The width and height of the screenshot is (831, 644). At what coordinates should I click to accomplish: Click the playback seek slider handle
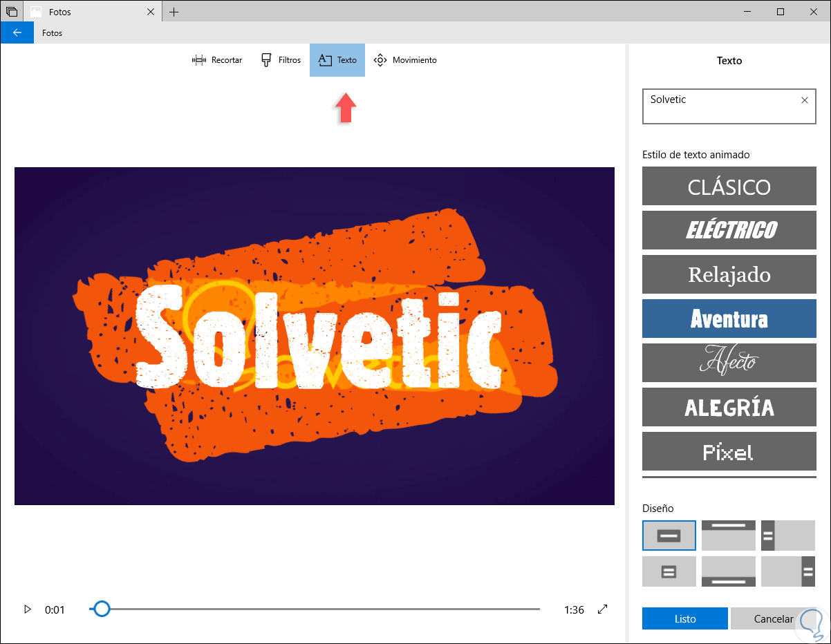102,609
